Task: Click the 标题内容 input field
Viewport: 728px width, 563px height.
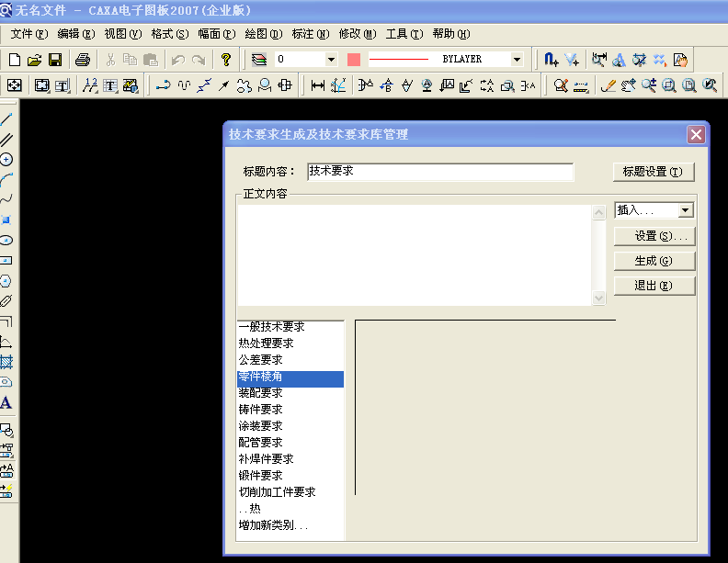Action: [440, 172]
